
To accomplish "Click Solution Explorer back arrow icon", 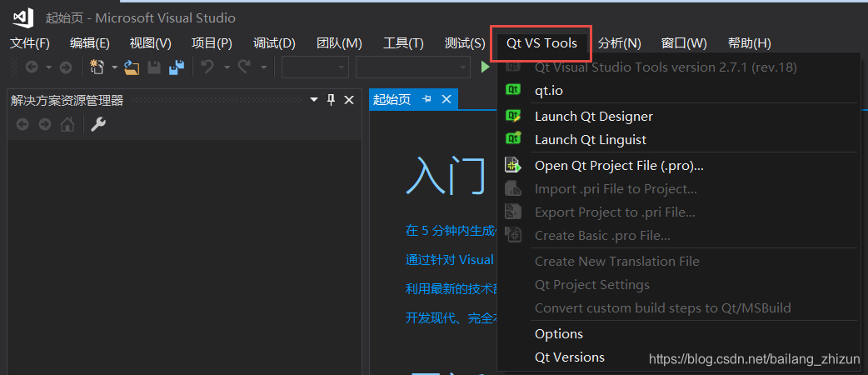I will pos(22,125).
